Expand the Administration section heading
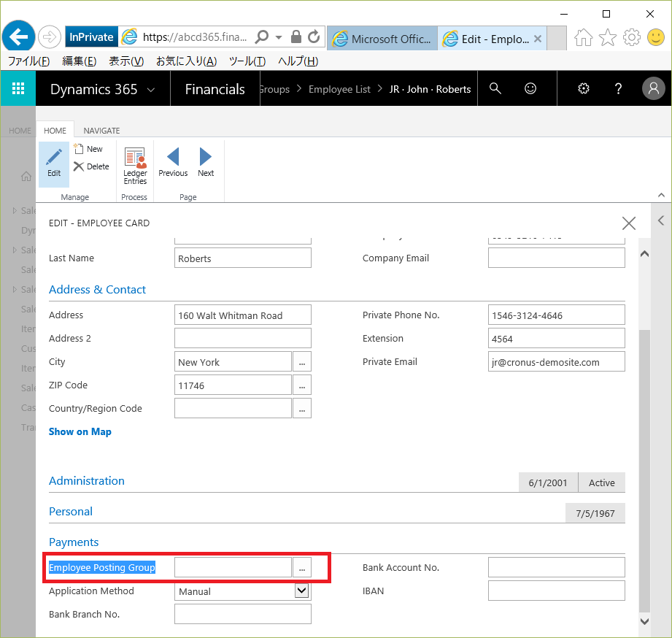 pos(87,480)
